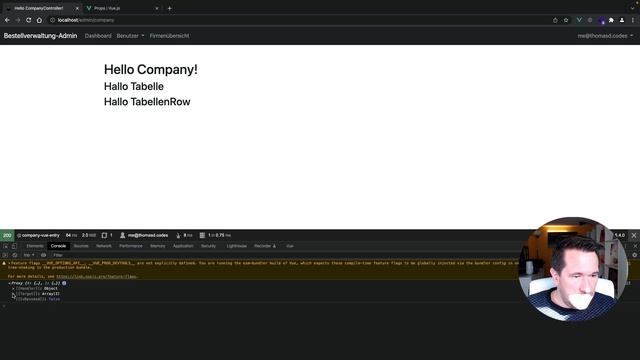Open the Application tab
This screenshot has height=360, width=640.
[183, 246]
